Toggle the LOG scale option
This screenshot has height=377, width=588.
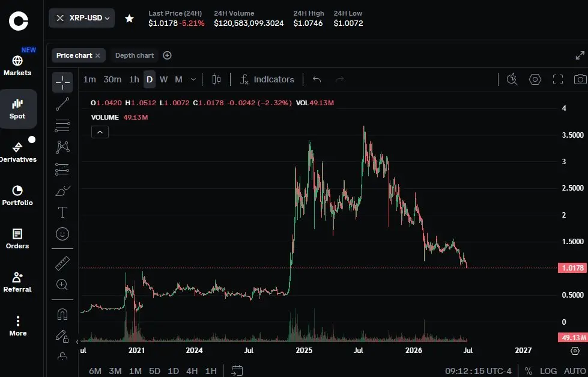pos(548,371)
